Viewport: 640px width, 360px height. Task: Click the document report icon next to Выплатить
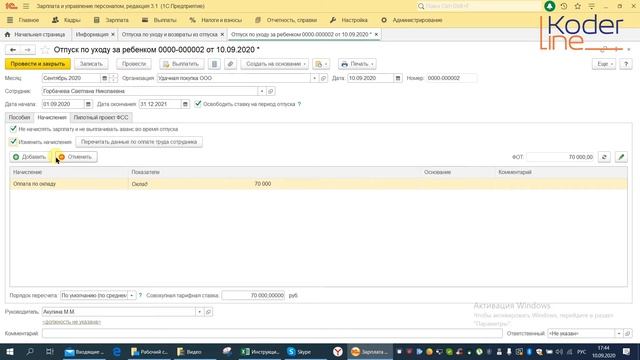[x=214, y=64]
